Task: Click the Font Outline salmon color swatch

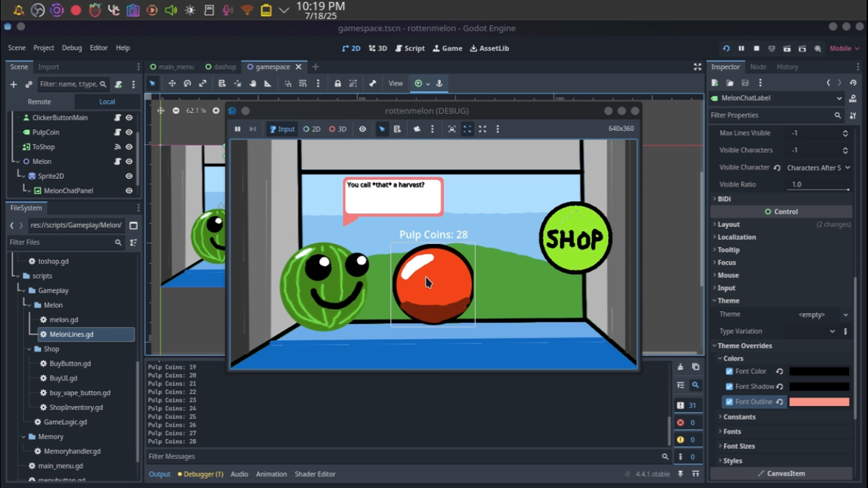Action: pyautogui.click(x=819, y=402)
